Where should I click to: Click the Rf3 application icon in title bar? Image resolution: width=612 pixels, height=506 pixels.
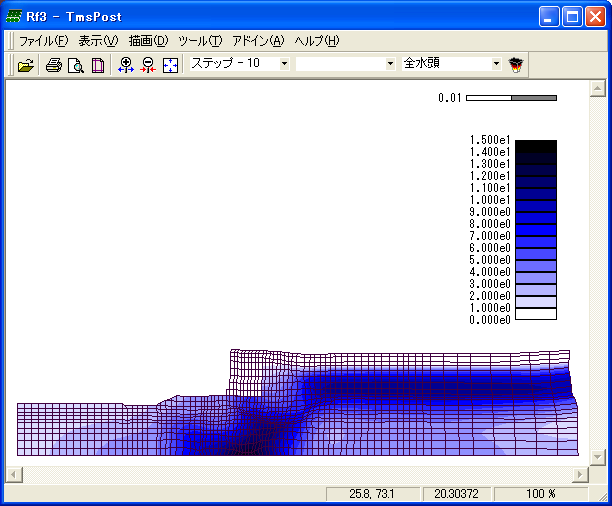[x=13, y=16]
